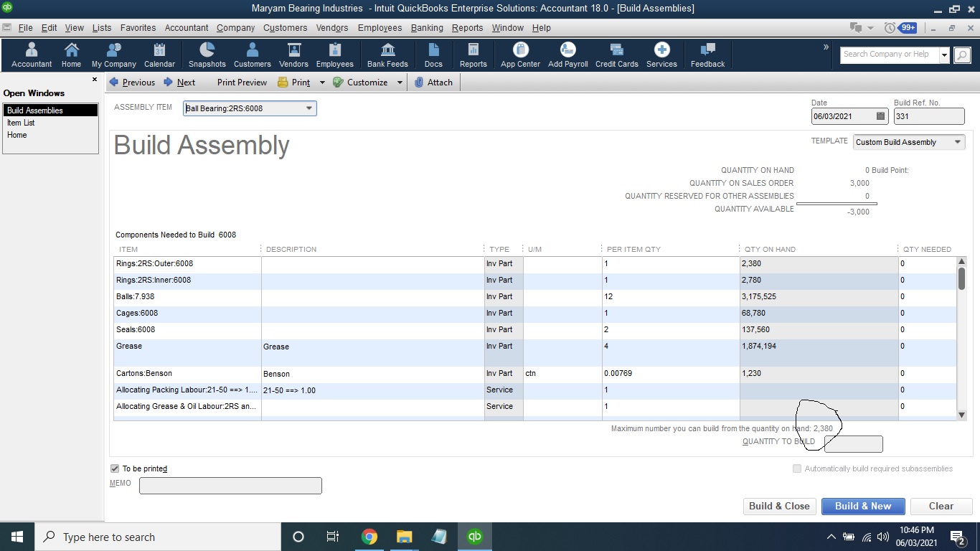Open Google Chrome from taskbar
Viewport: 980px width, 551px height.
[x=369, y=537]
